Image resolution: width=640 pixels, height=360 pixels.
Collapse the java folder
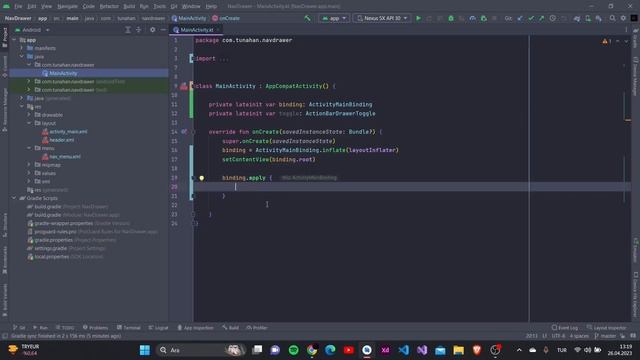(22, 56)
